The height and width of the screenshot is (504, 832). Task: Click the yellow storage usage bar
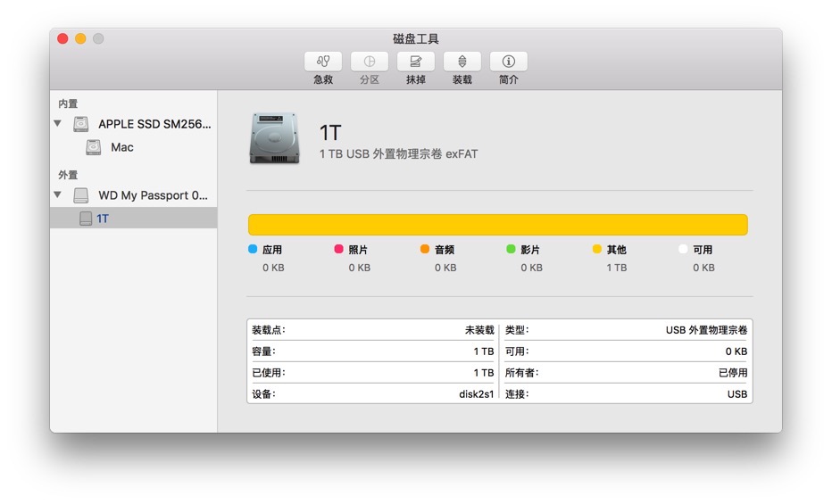point(497,225)
